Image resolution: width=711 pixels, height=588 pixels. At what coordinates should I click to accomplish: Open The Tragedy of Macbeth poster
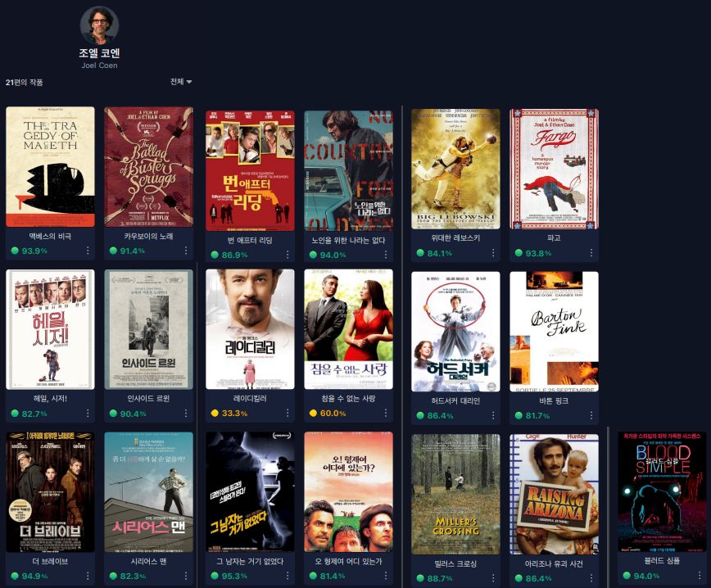click(50, 167)
